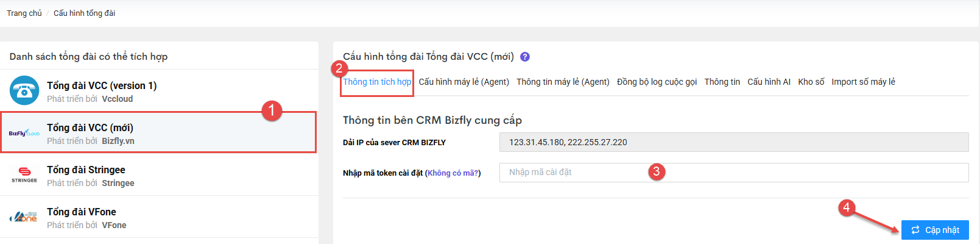Image resolution: width=980 pixels, height=244 pixels.
Task: Click the Cập nhật button
Action: (x=935, y=230)
